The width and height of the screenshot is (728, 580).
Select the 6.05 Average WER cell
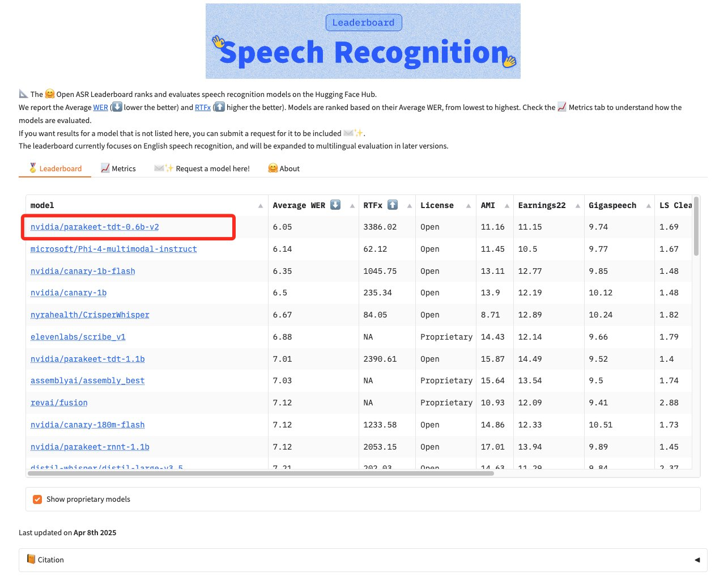[x=313, y=227]
